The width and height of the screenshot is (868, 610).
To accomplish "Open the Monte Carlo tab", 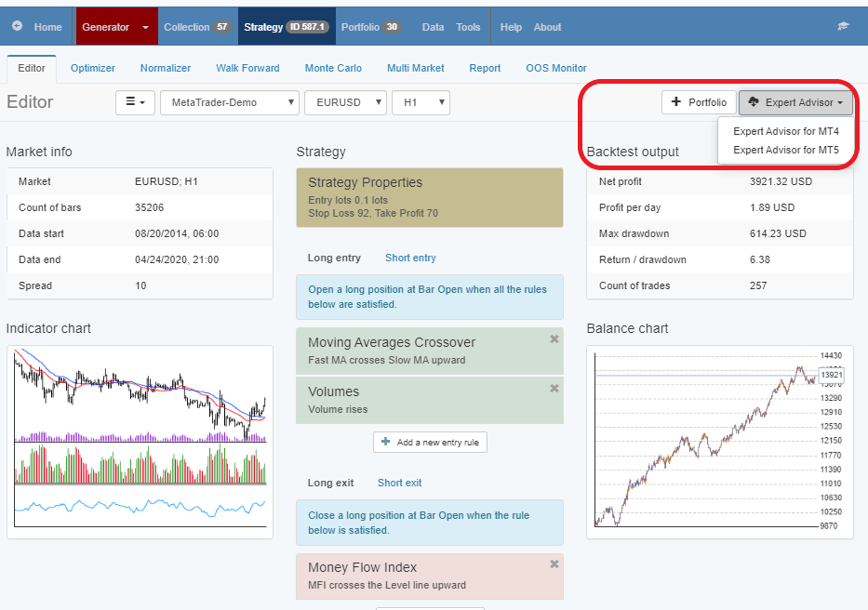I will point(334,68).
